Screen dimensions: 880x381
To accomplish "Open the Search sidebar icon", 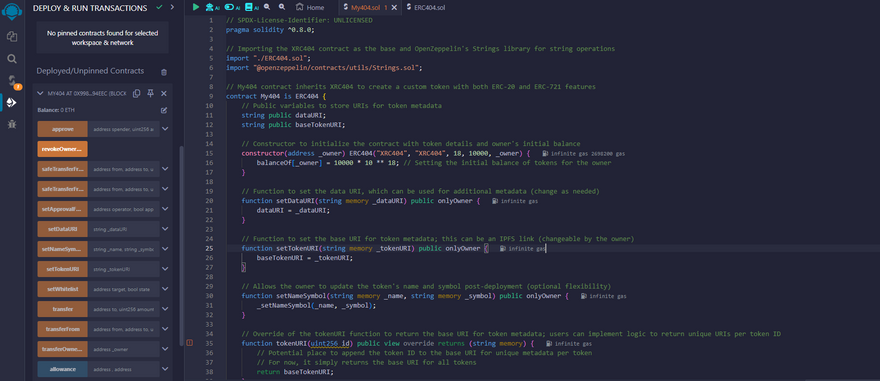I will click(x=12, y=59).
